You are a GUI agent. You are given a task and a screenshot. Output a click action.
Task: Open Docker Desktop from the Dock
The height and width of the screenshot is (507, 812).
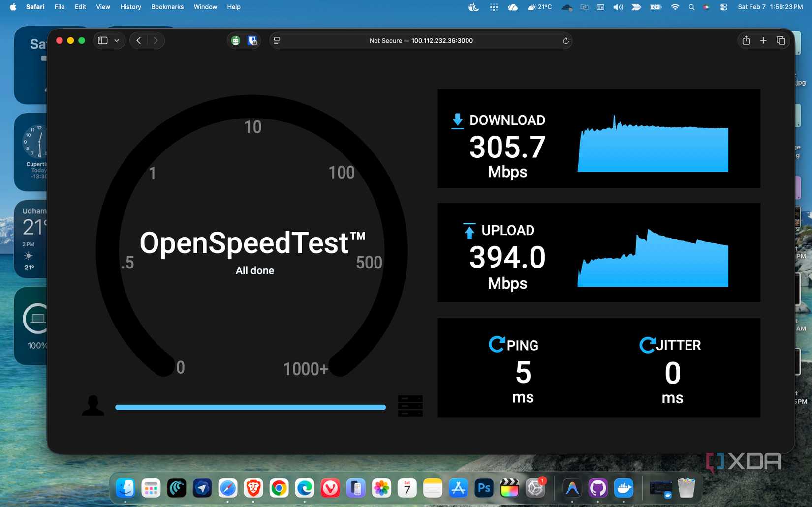click(x=624, y=488)
